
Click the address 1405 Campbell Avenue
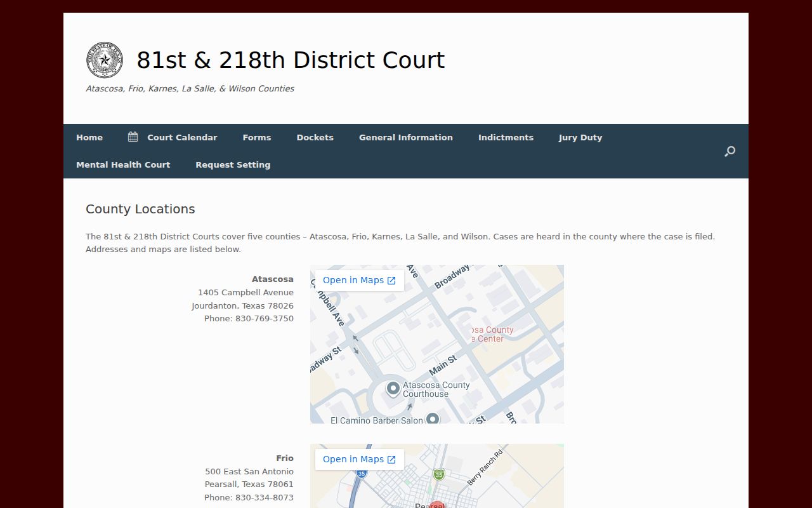click(246, 292)
